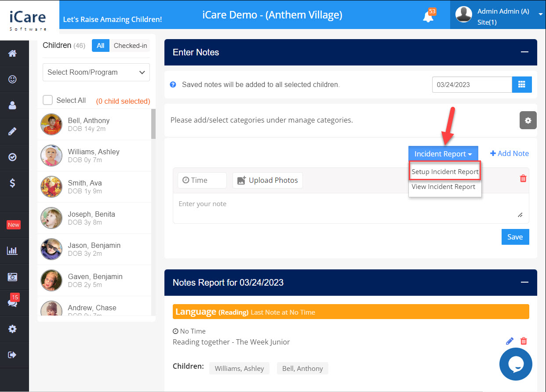Image resolution: width=546 pixels, height=392 pixels.
Task: Open the bar chart reports sidebar icon
Action: click(12, 251)
